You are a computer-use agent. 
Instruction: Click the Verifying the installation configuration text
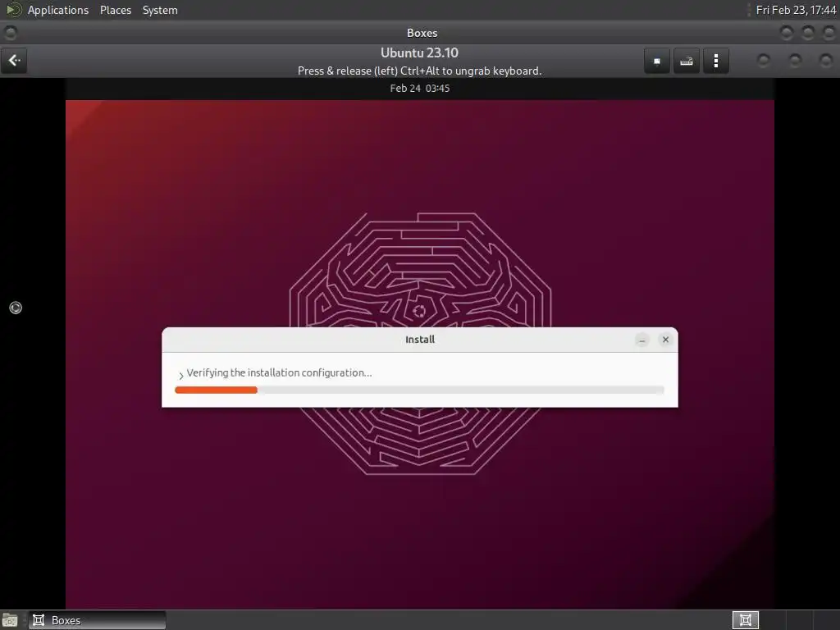tap(279, 373)
